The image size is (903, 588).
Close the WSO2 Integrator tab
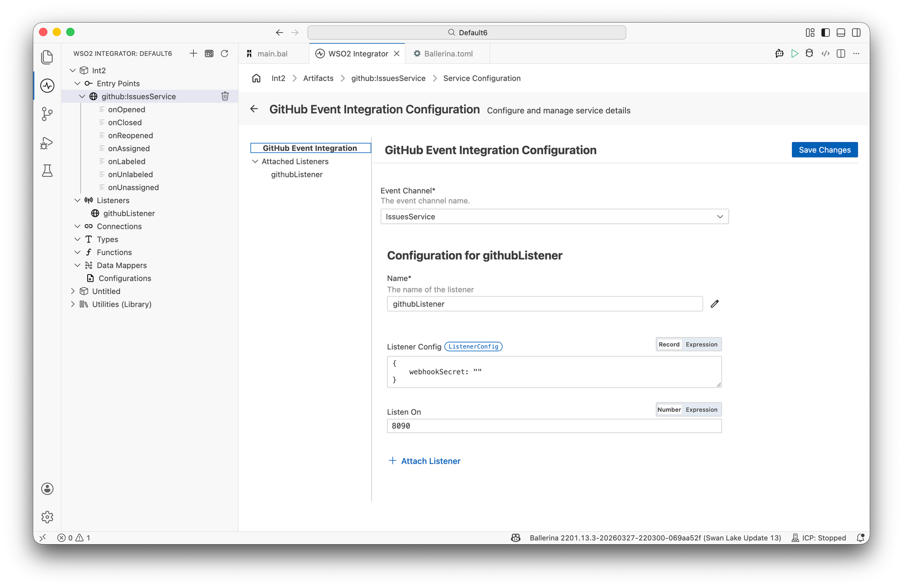396,53
